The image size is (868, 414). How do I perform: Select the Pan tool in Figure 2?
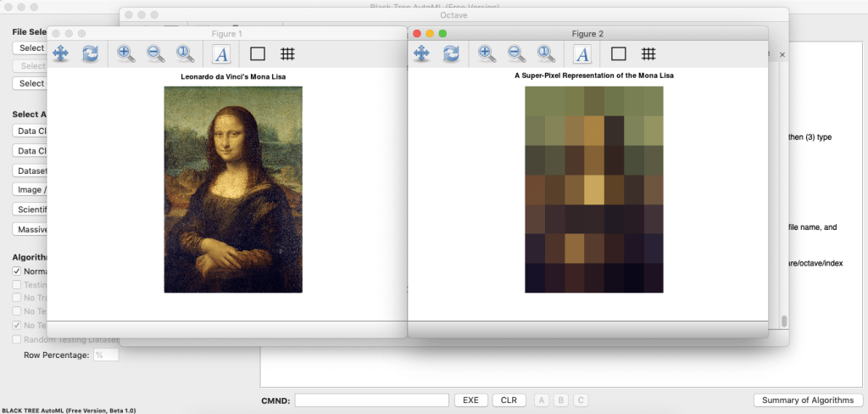click(422, 53)
